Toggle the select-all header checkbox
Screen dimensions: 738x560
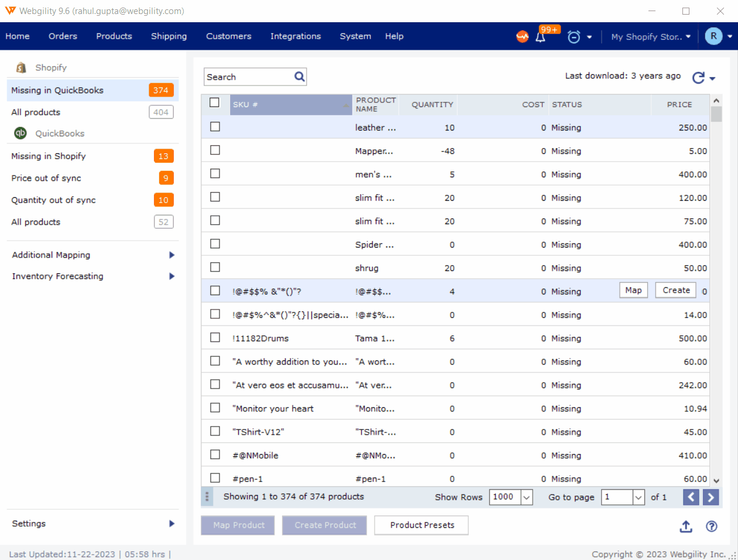215,103
